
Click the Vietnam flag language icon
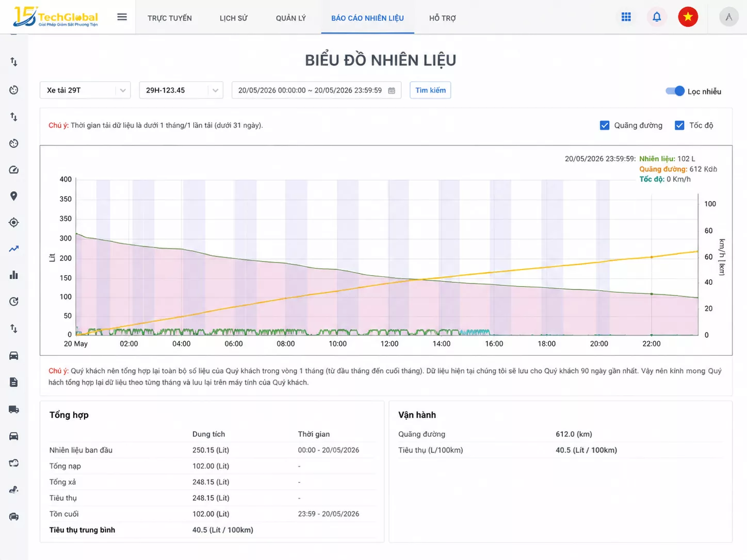coord(688,17)
